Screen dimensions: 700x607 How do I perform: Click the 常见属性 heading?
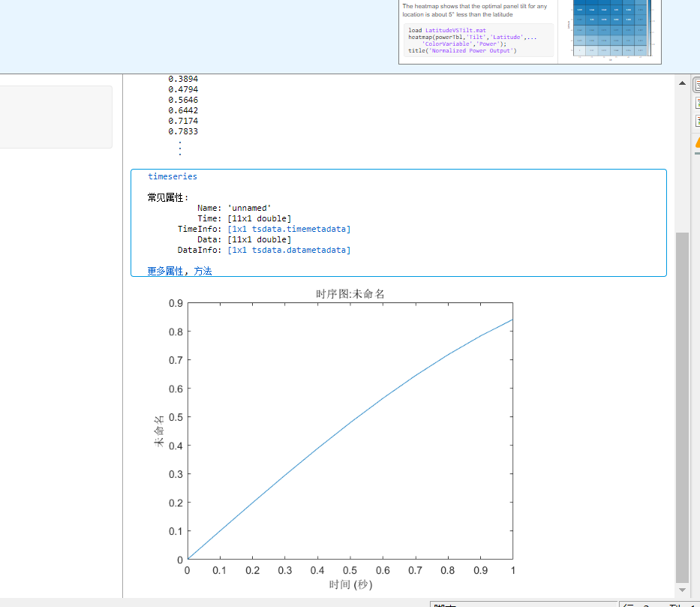(168, 197)
